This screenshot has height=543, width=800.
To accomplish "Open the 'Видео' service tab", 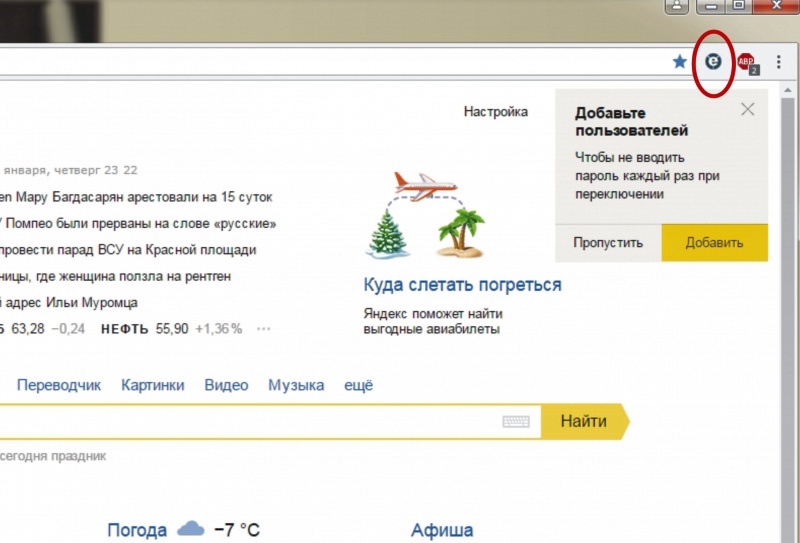I will point(226,385).
